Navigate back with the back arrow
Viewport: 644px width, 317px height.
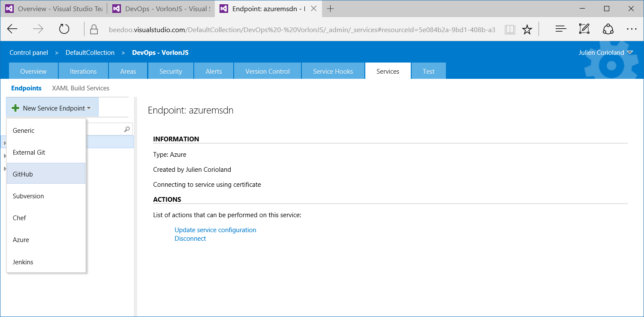click(12, 29)
